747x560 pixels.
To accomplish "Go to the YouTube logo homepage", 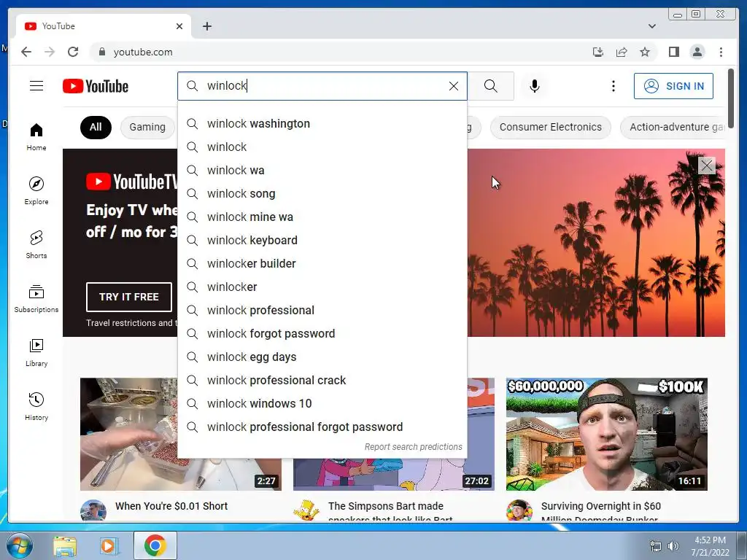I will click(x=96, y=86).
